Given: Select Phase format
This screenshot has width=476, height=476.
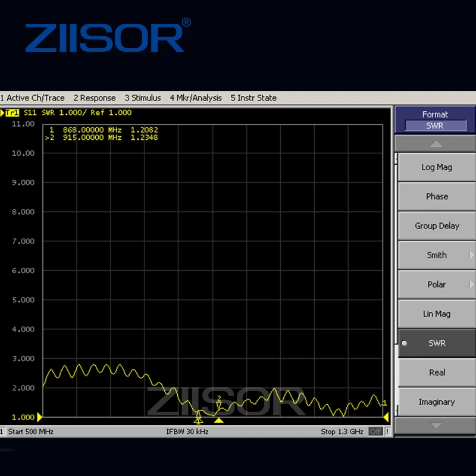Looking at the screenshot, I should pyautogui.click(x=437, y=196).
